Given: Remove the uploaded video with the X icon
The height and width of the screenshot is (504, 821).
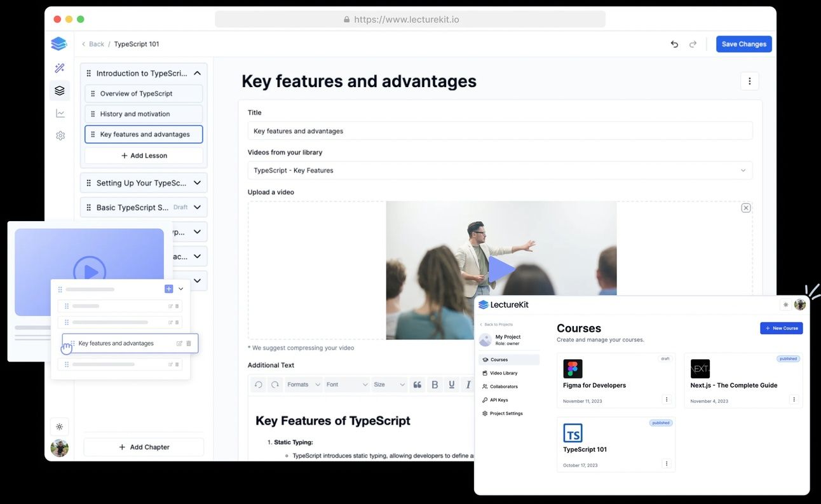Looking at the screenshot, I should [x=746, y=208].
